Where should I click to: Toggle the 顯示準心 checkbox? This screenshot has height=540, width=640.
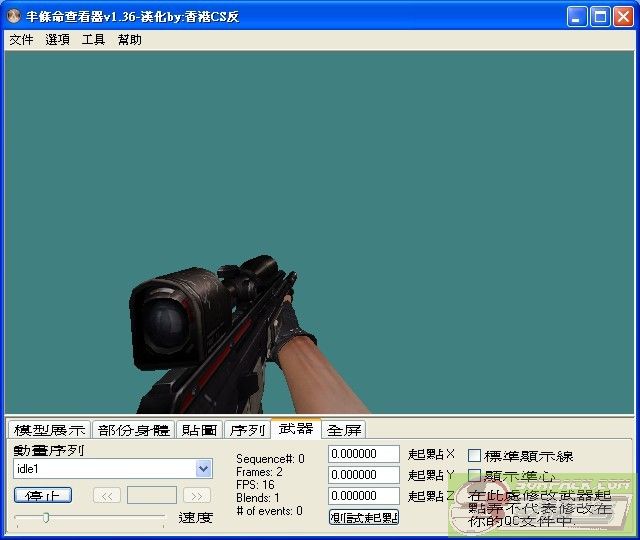click(475, 476)
